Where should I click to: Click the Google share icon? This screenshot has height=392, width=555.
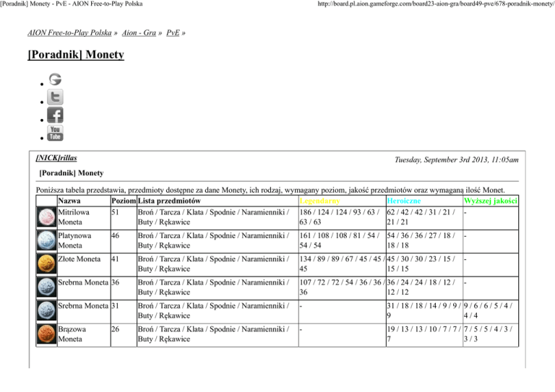coord(55,79)
